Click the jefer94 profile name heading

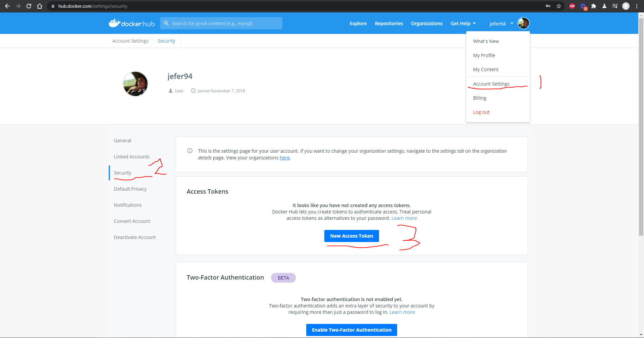tap(180, 76)
